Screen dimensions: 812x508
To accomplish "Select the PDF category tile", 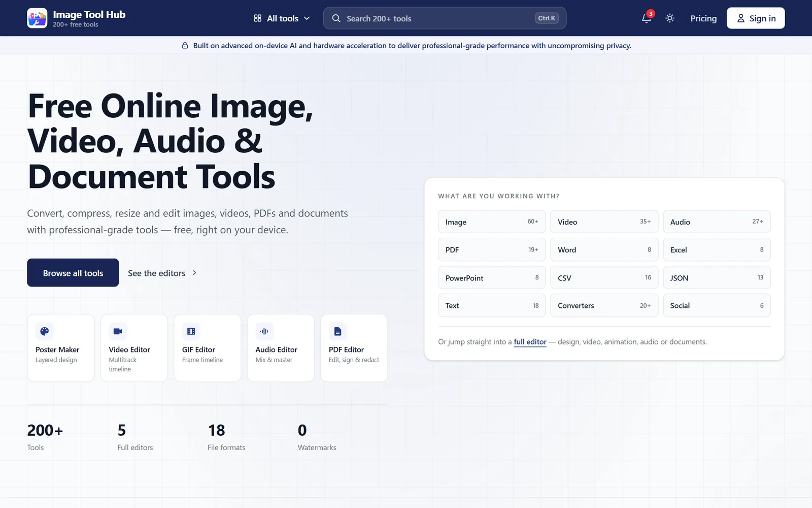I will coord(492,249).
